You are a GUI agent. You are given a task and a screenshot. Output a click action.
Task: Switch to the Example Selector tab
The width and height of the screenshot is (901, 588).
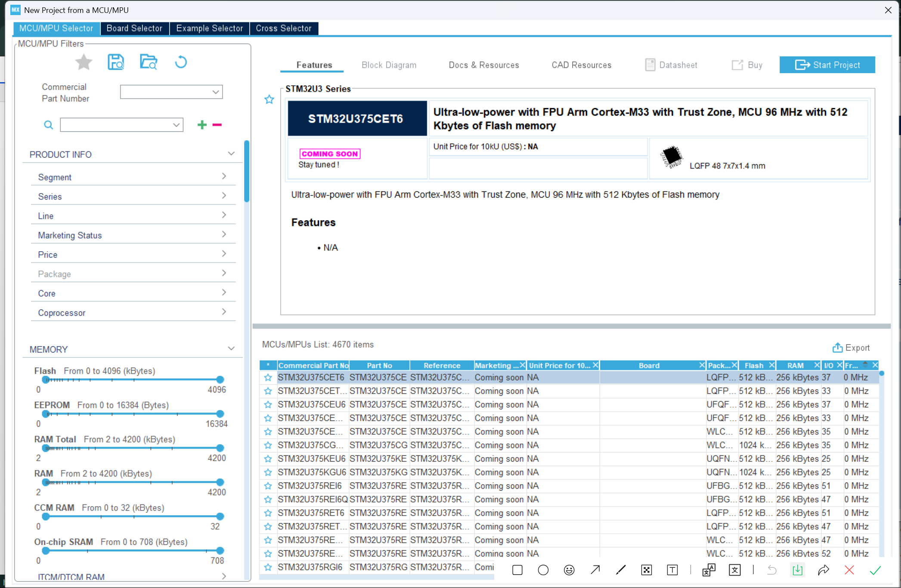click(x=210, y=28)
